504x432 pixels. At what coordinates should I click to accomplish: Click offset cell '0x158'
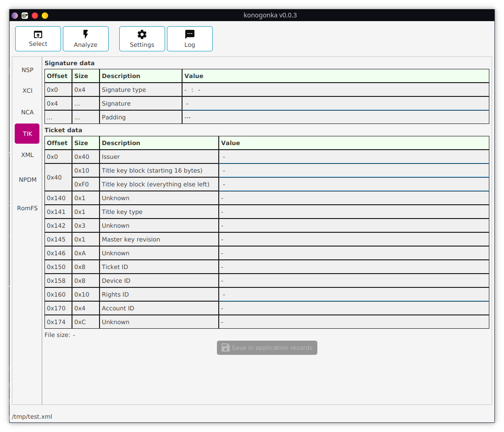click(x=58, y=281)
